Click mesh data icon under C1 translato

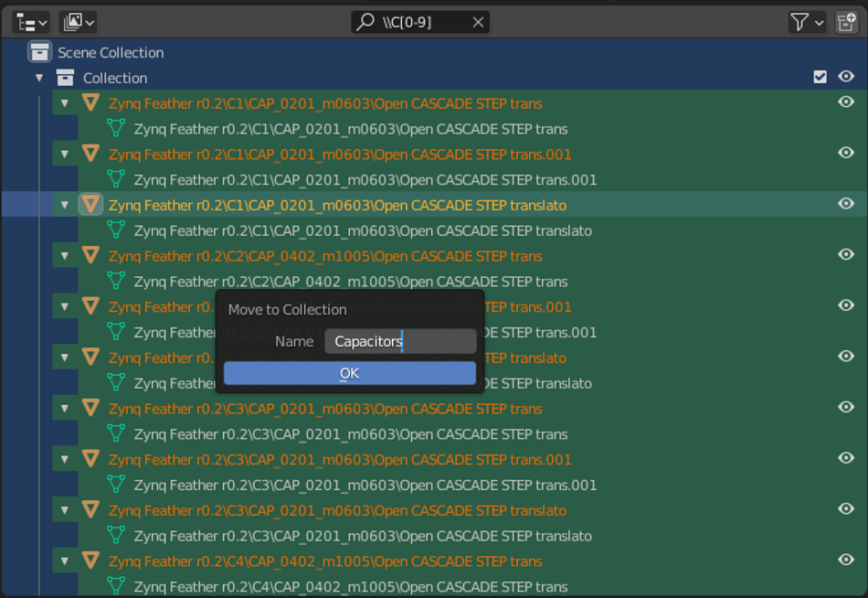point(116,230)
